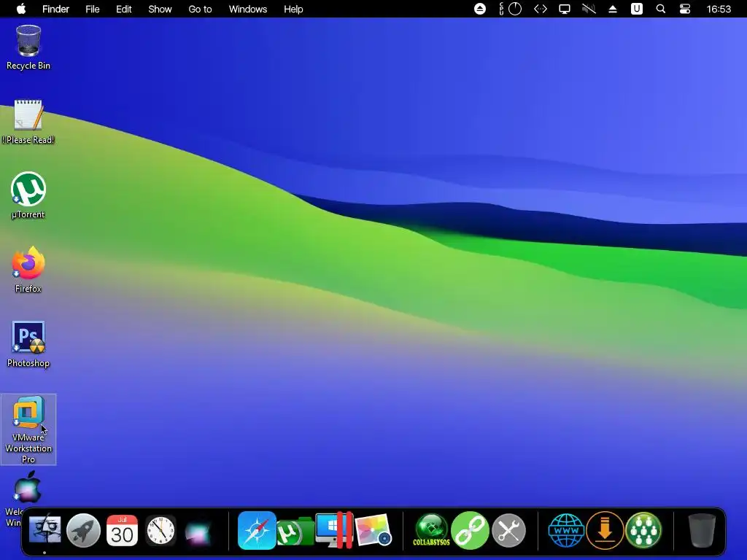Image resolution: width=747 pixels, height=560 pixels.
Task: Open the File menu
Action: pyautogui.click(x=93, y=9)
